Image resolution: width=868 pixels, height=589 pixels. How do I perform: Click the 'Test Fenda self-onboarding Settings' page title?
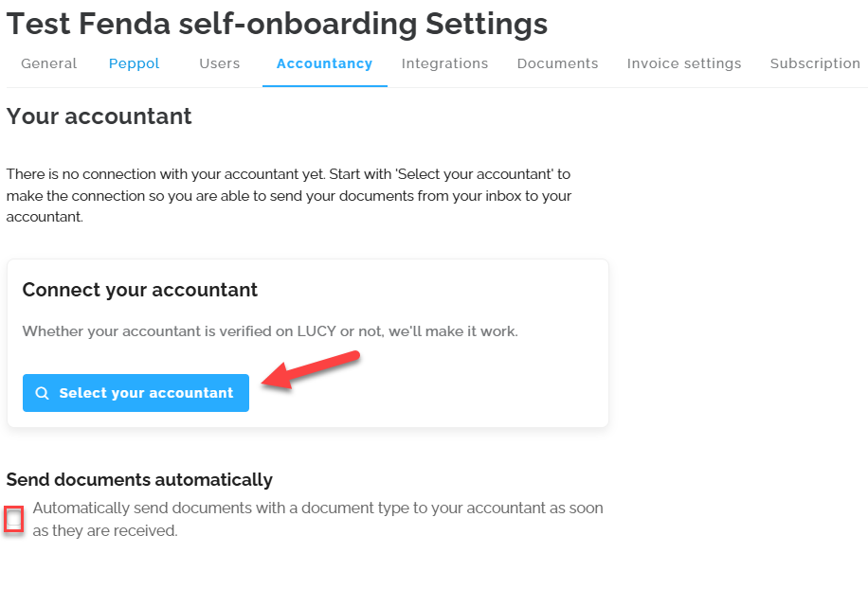[277, 24]
